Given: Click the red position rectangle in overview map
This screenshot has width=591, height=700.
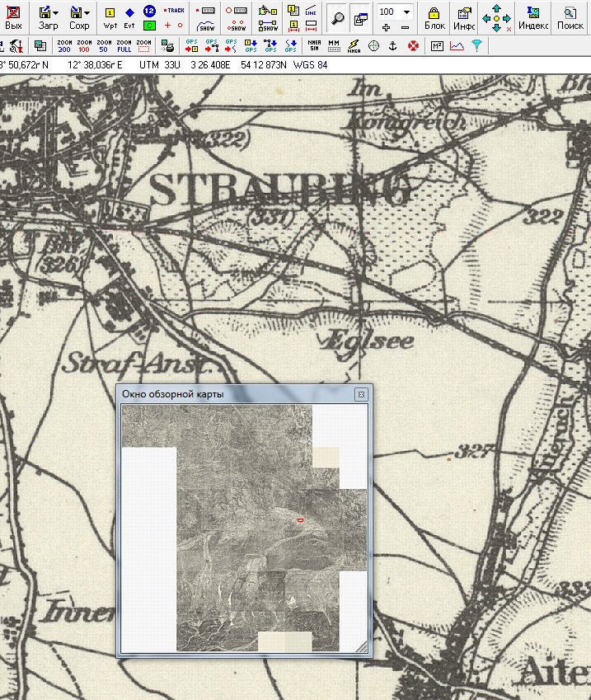Looking at the screenshot, I should [301, 520].
